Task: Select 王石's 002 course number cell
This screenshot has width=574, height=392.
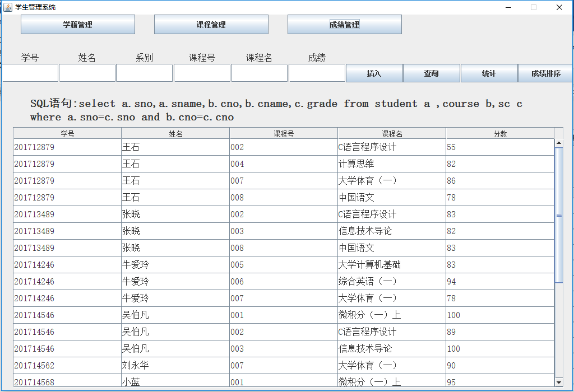Action: pyautogui.click(x=284, y=147)
